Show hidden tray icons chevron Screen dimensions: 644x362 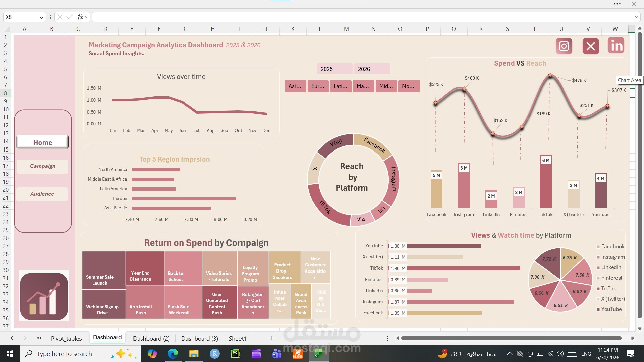pyautogui.click(x=509, y=354)
